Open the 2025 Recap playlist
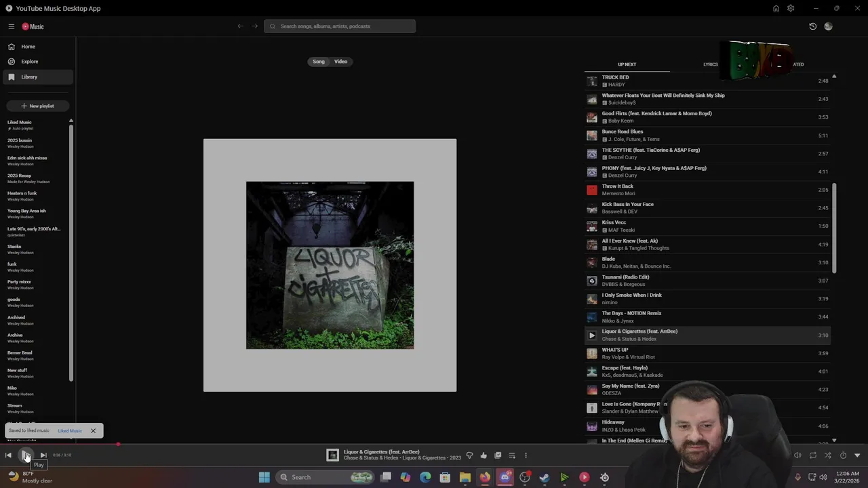This screenshot has width=868, height=488. (x=35, y=178)
